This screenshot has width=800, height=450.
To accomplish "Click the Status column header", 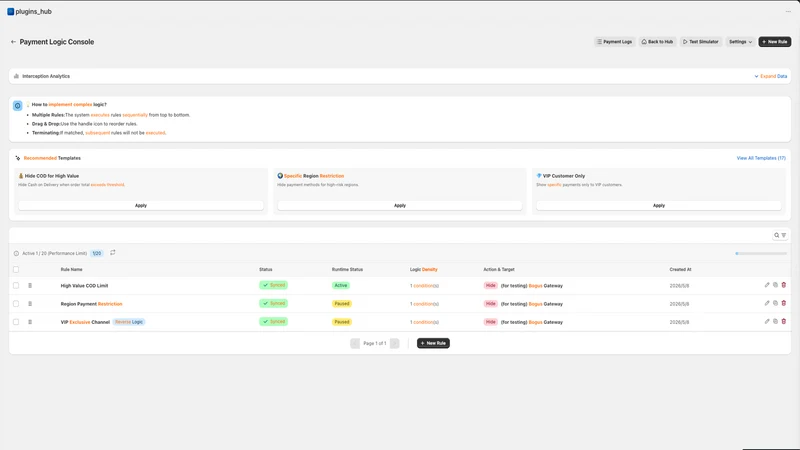I will tap(266, 269).
